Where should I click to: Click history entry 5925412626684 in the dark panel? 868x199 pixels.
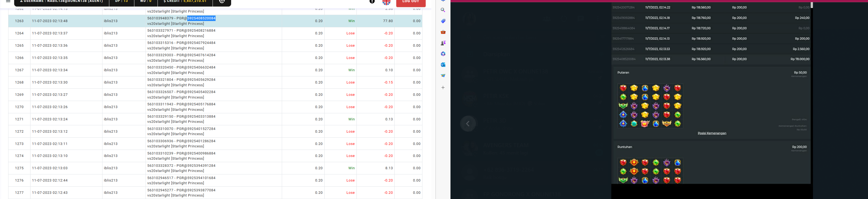[x=623, y=49]
